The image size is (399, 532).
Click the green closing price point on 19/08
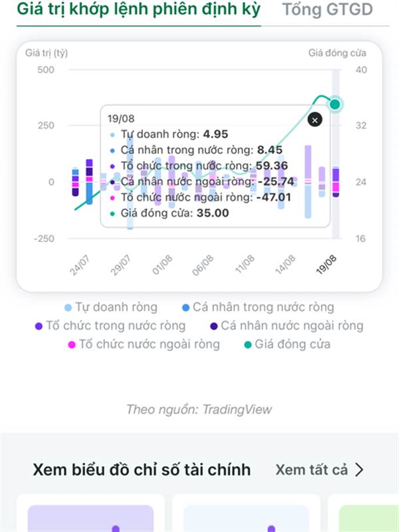[335, 104]
